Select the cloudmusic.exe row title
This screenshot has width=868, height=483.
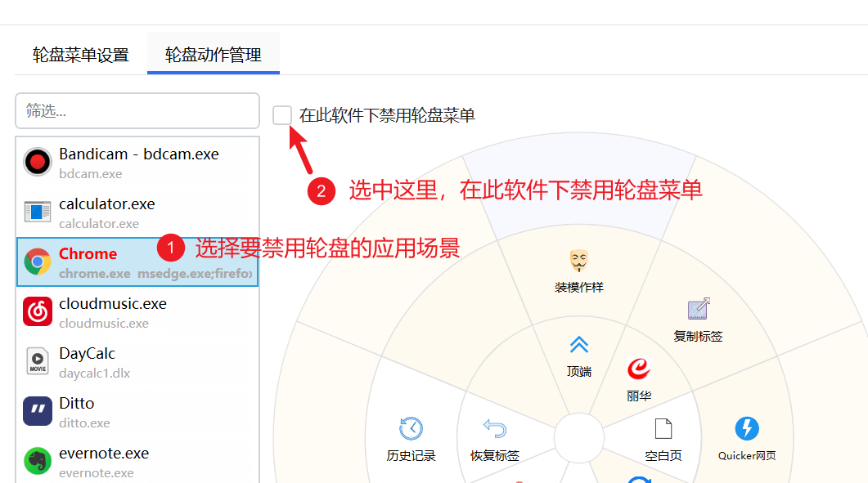[113, 303]
